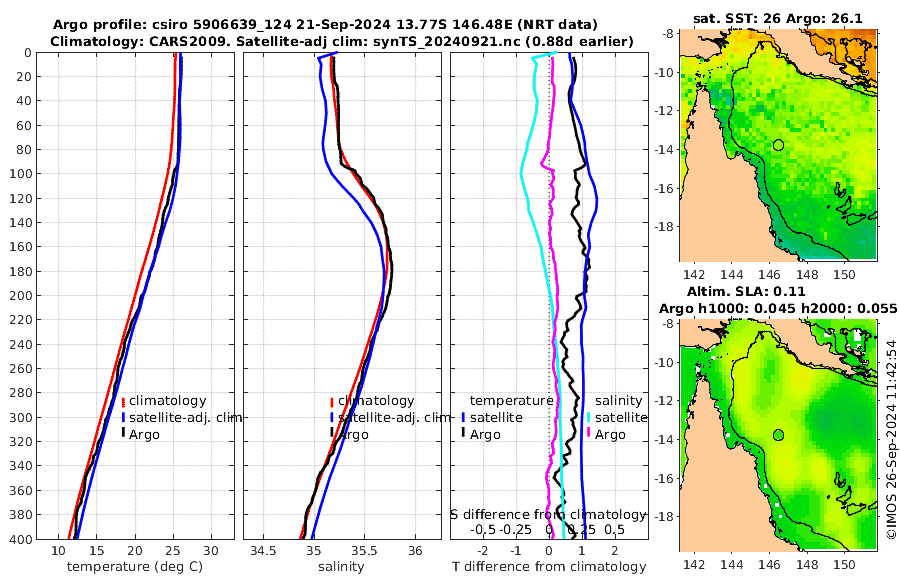900x580 pixels.
Task: Click the salinity axis tick '35.5'
Action: tap(364, 551)
